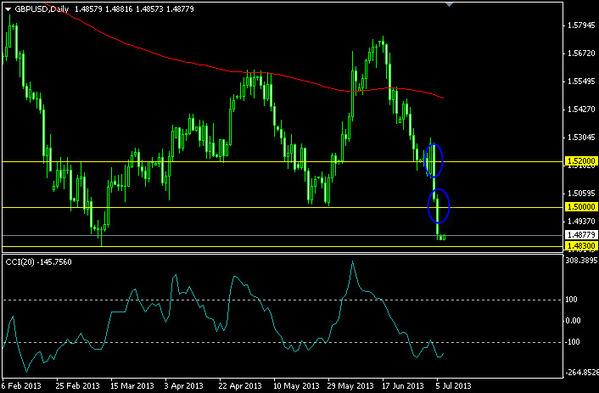Click the CCI 100 level label
The height and width of the screenshot is (393, 599).
point(571,299)
